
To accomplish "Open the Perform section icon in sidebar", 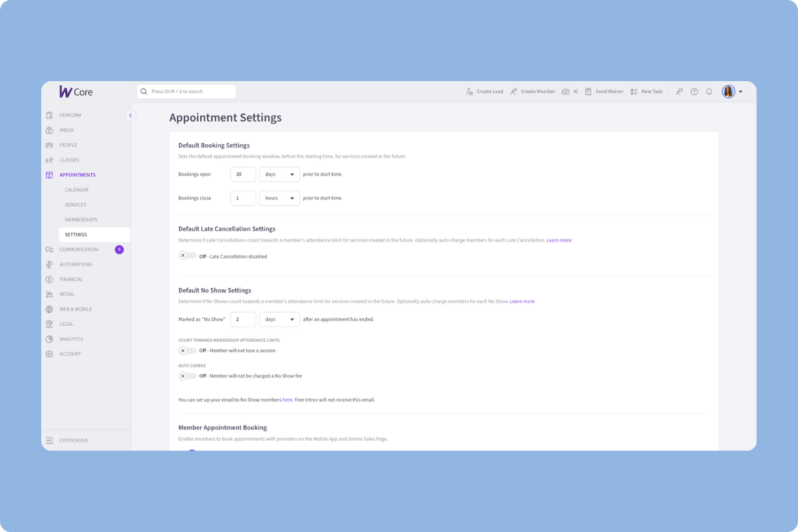I will pyautogui.click(x=49, y=115).
